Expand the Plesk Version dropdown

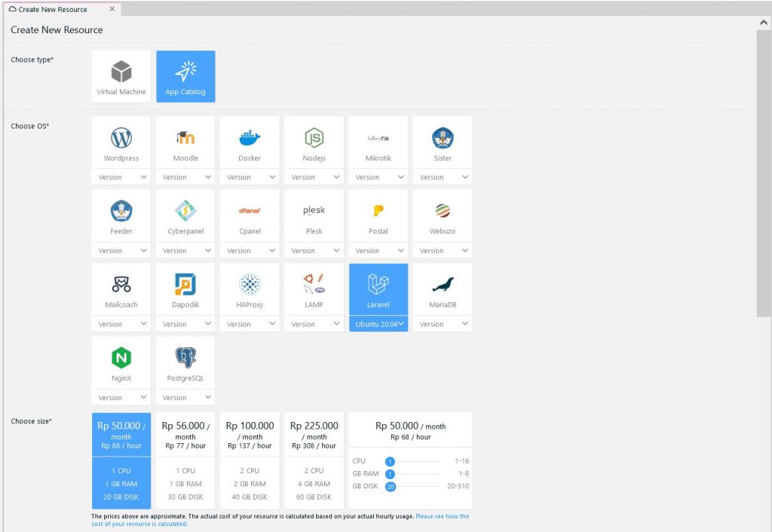(x=314, y=250)
